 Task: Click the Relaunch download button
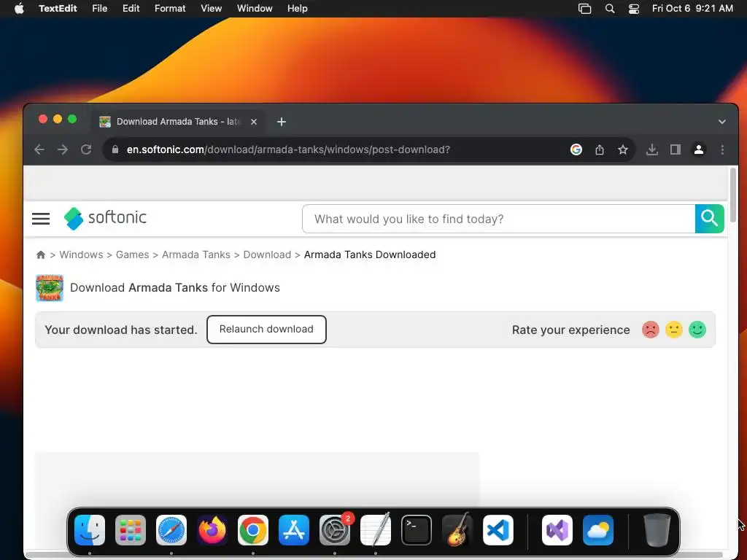pos(266,330)
